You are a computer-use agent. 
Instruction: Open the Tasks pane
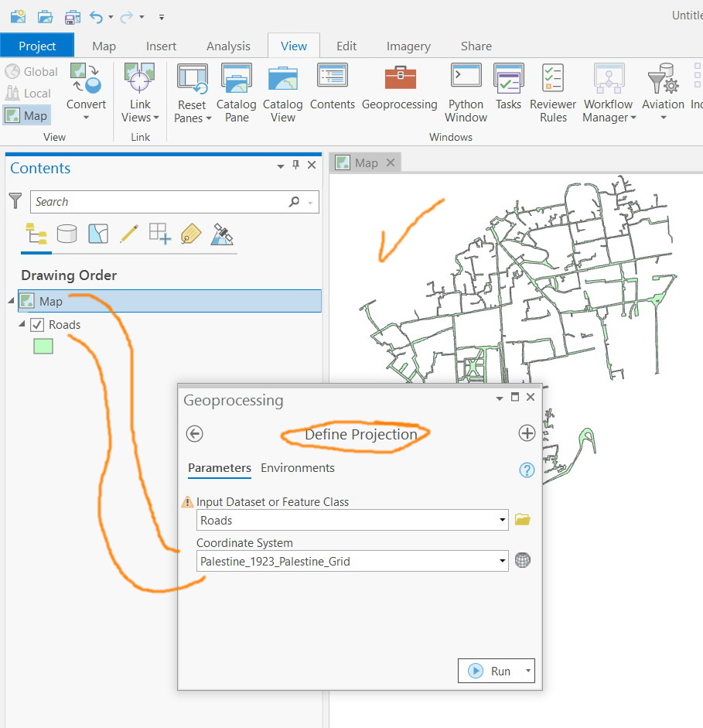pyautogui.click(x=509, y=87)
